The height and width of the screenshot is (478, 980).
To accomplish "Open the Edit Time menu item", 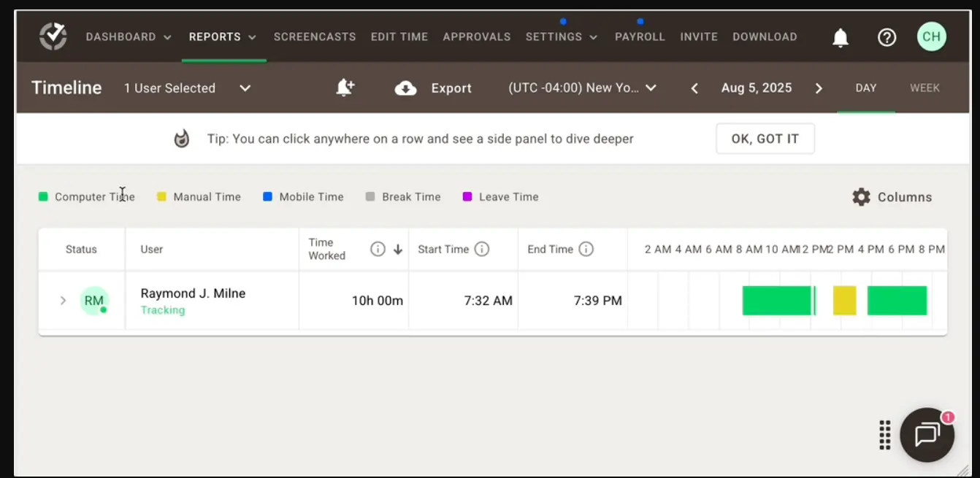I will 399,36.
